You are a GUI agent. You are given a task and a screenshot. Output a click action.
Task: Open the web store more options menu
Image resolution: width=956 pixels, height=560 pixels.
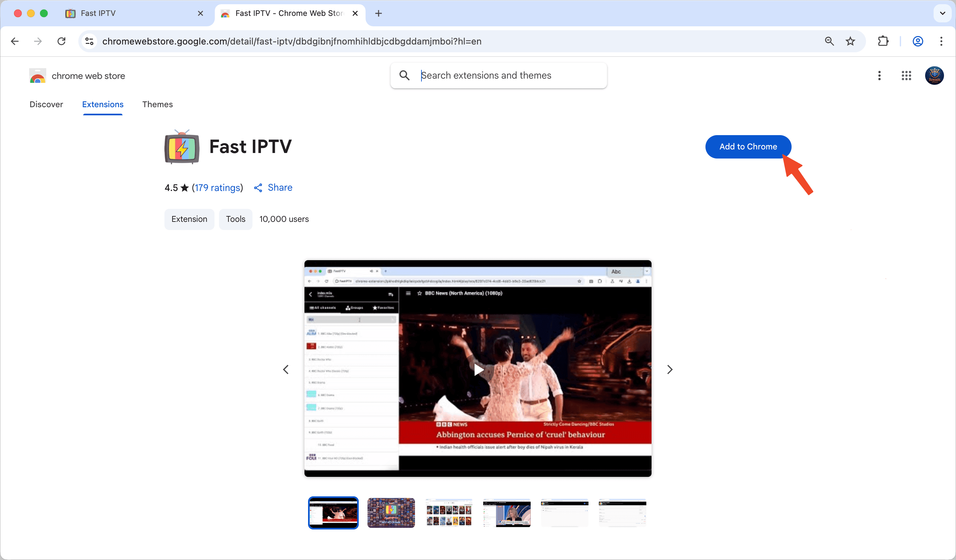click(879, 75)
